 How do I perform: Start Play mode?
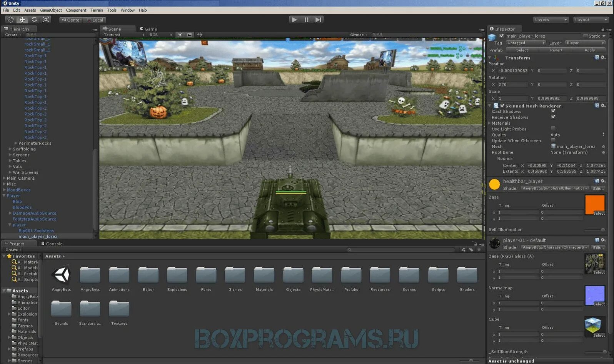tap(295, 20)
